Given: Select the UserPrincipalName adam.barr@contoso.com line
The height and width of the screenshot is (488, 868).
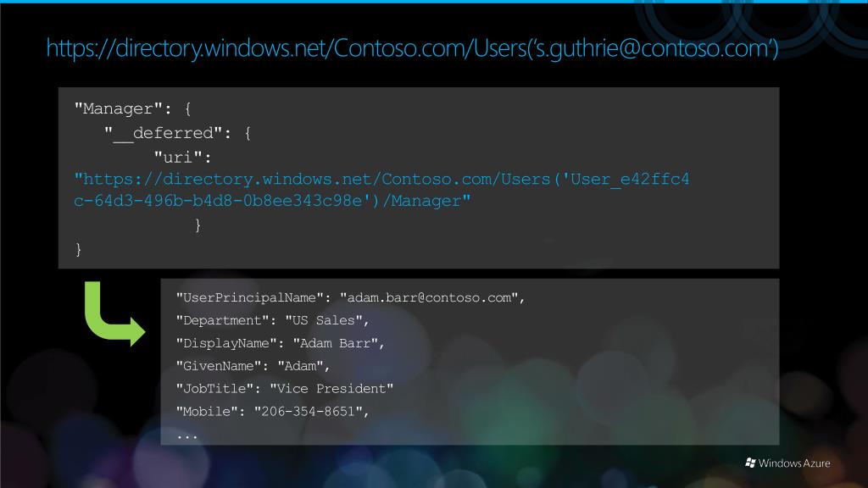Looking at the screenshot, I should (350, 297).
